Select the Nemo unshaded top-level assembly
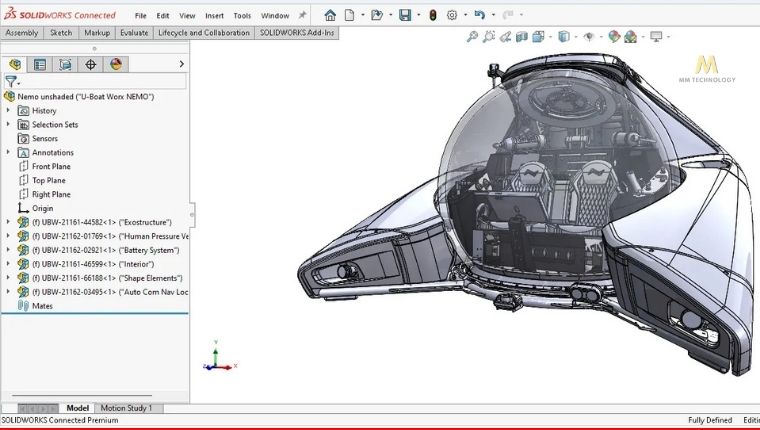This screenshot has width=760, height=430. click(86, 96)
